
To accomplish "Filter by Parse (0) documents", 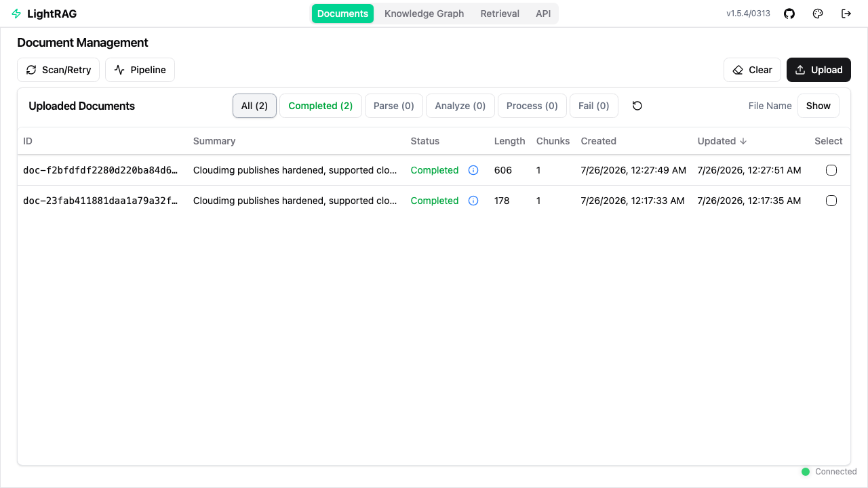I will [394, 106].
